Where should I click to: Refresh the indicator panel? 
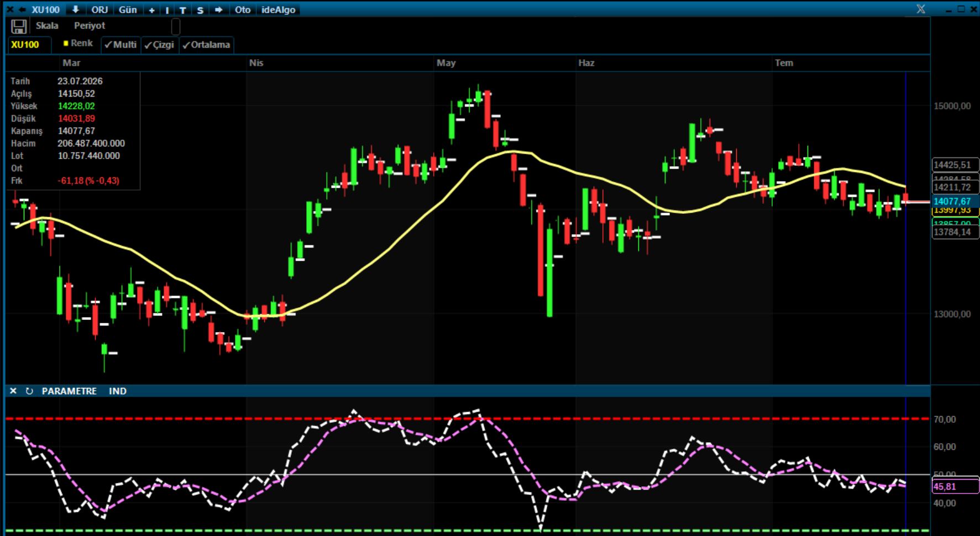(x=29, y=391)
